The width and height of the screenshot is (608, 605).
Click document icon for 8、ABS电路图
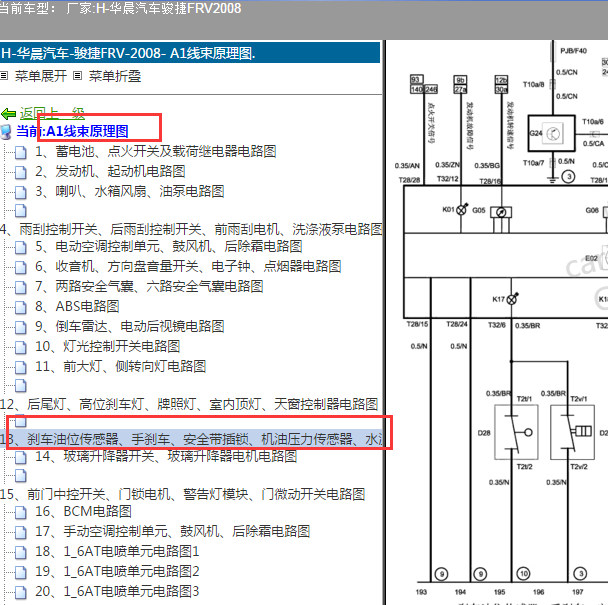21,307
